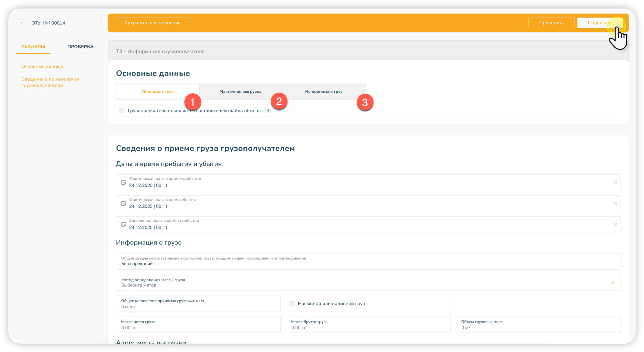The height and width of the screenshot is (352, 644).
Task: Clear the actual departure date field
Action: 615,203
